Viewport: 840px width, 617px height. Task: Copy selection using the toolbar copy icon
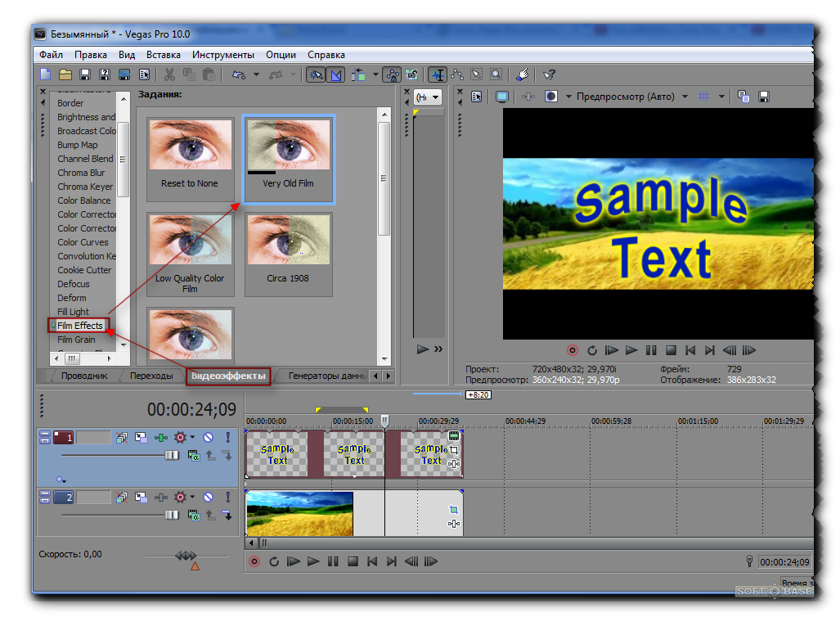click(189, 74)
